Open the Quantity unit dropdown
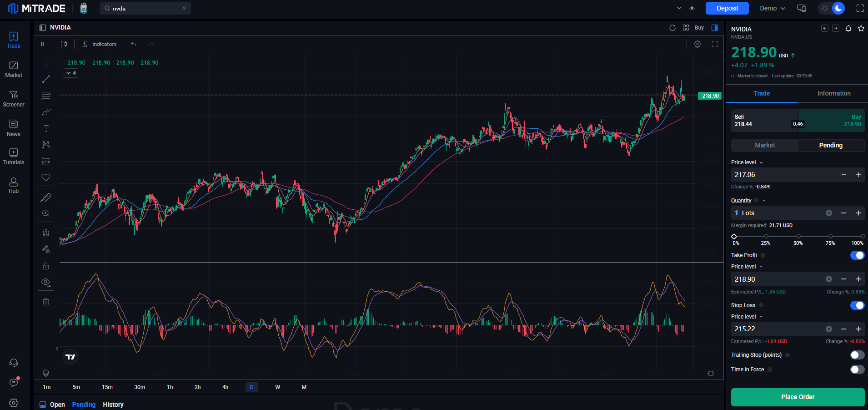Image resolution: width=868 pixels, height=410 pixels. [764, 201]
